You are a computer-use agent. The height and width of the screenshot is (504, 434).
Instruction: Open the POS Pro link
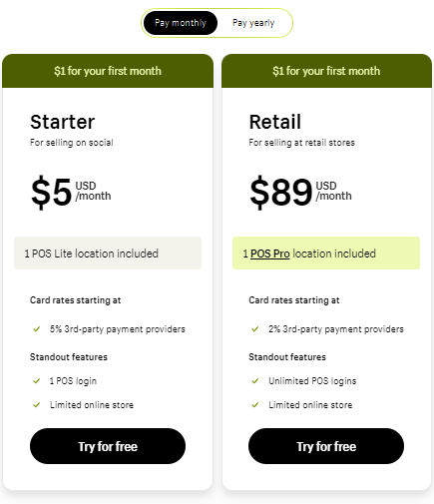point(269,253)
